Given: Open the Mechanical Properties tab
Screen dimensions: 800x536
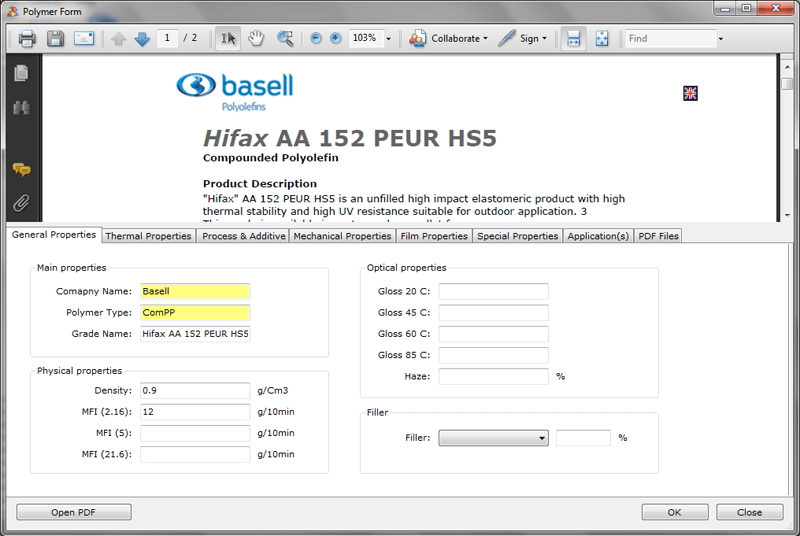Looking at the screenshot, I should (x=342, y=236).
